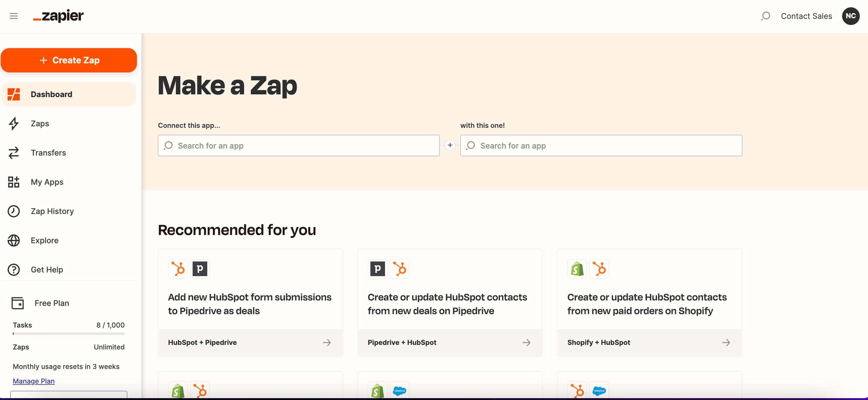The height and width of the screenshot is (400, 868).
Task: Open the Manage Plan link
Action: click(x=34, y=381)
